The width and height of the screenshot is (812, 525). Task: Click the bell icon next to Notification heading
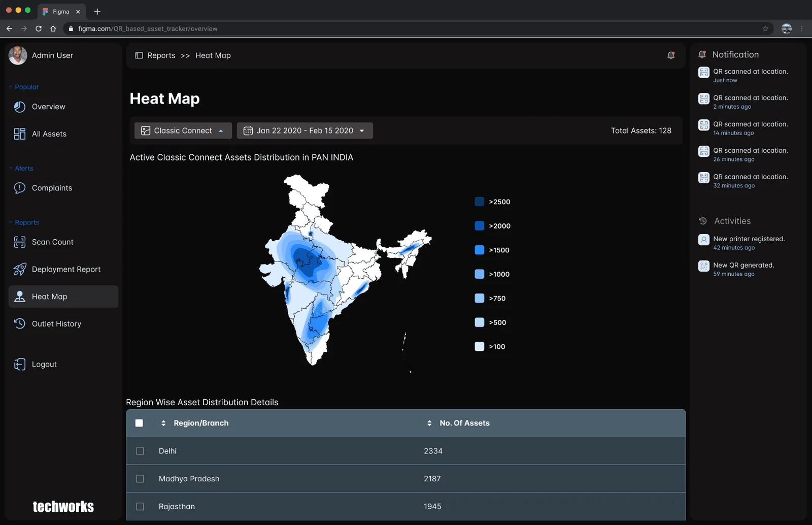point(702,54)
